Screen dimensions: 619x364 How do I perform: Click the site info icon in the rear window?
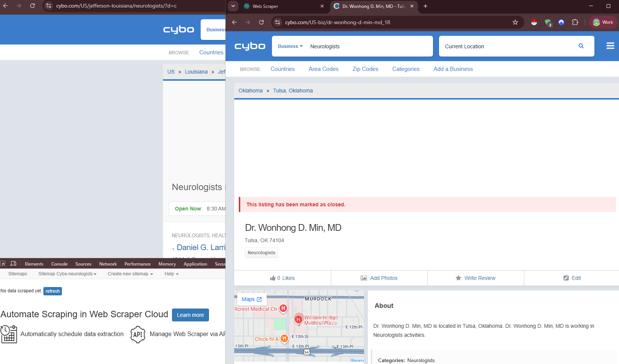(x=48, y=6)
